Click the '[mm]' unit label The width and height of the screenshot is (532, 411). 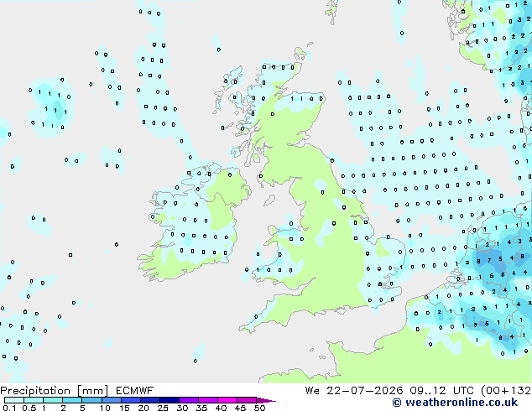(92, 391)
